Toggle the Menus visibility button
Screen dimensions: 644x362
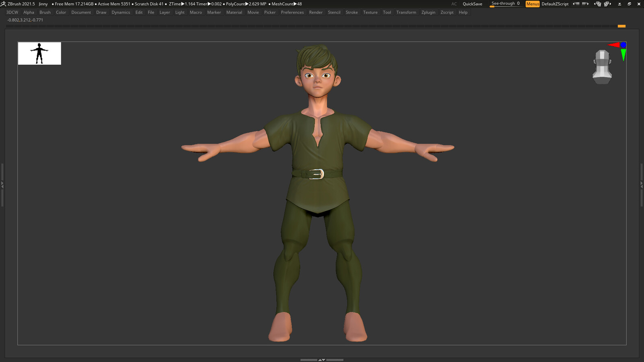533,4
